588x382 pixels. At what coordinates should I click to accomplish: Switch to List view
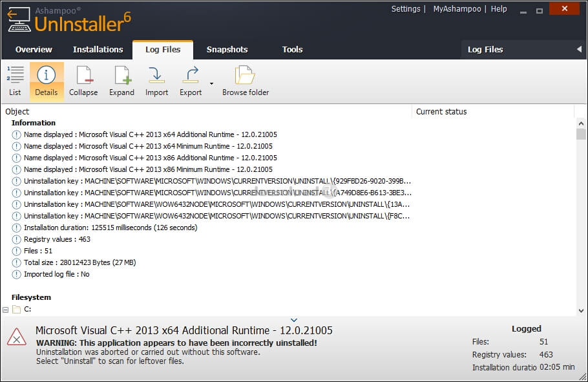click(x=15, y=81)
